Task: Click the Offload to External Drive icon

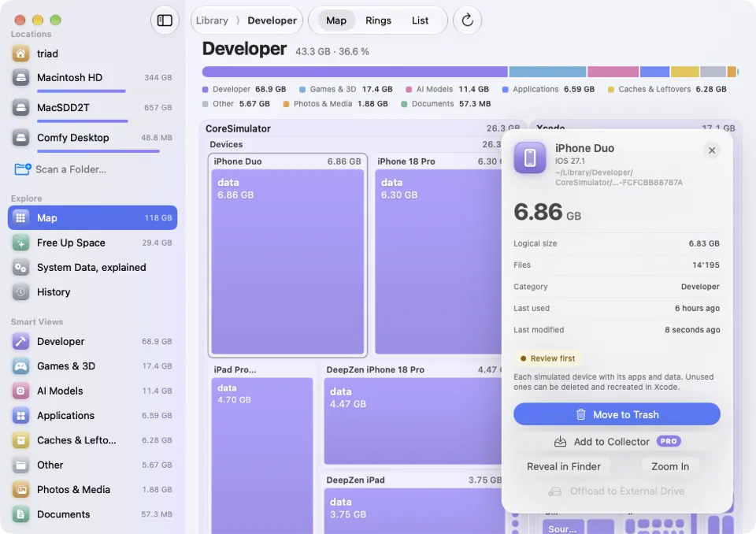Action: pos(555,491)
